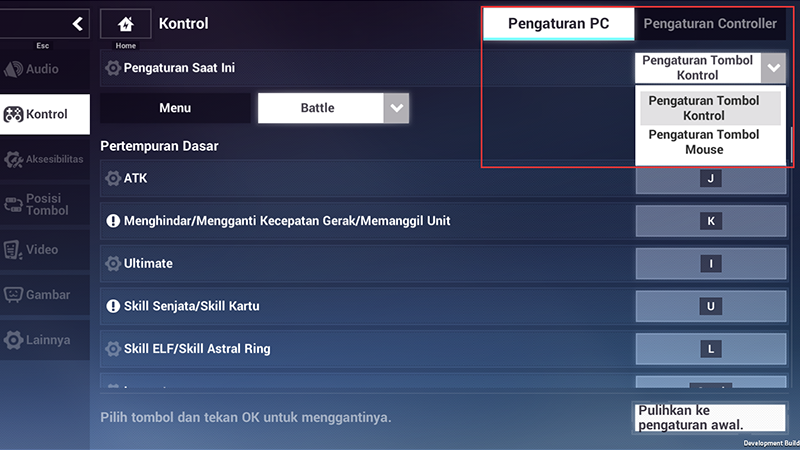Collapse the Pengaturan Tombol Kontrol dropdown arrow

773,68
